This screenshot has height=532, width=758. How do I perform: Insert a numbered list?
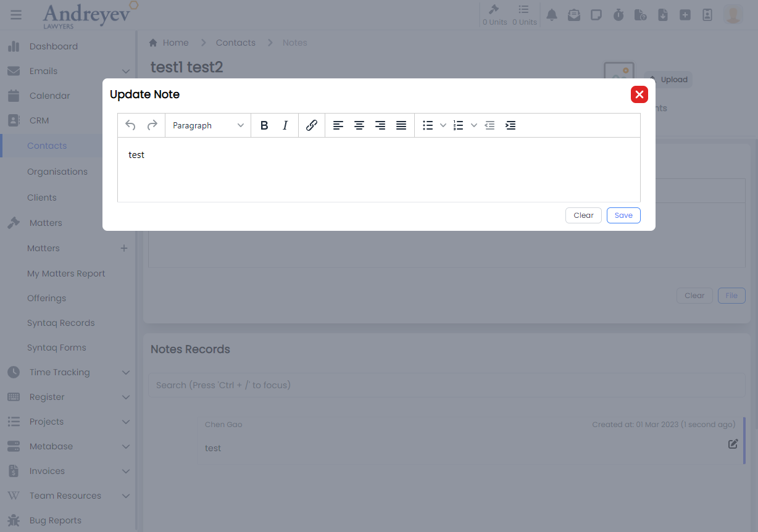click(x=459, y=125)
